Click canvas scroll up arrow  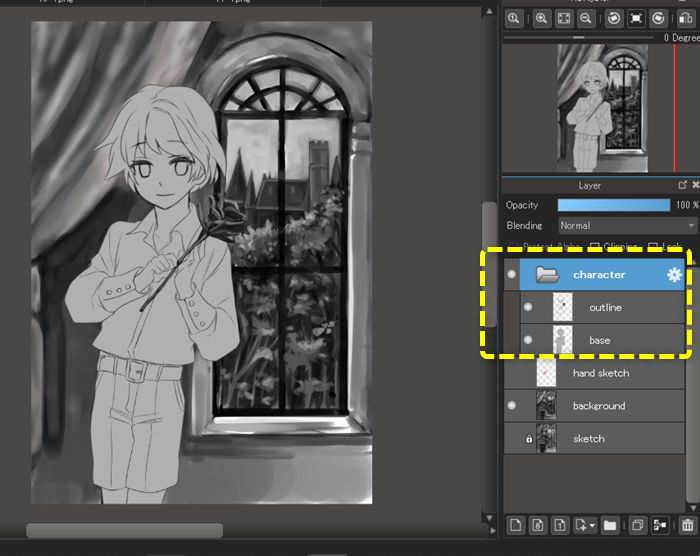[490, 11]
